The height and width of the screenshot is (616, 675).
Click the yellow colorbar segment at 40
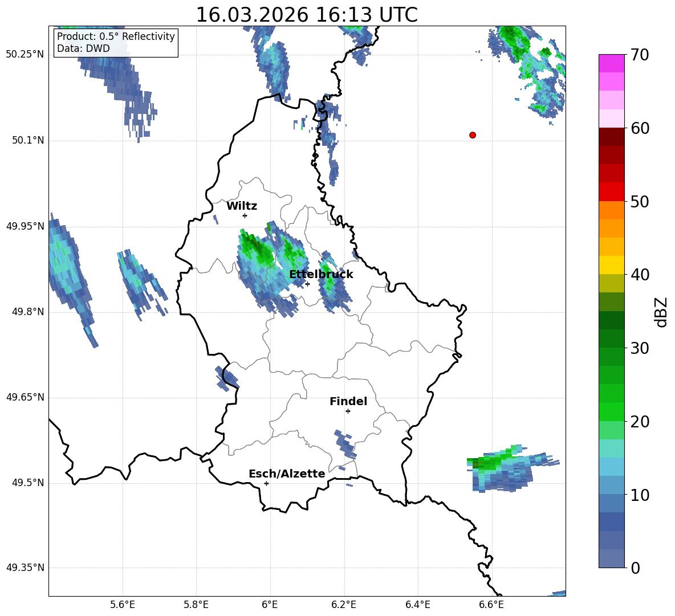click(611, 265)
